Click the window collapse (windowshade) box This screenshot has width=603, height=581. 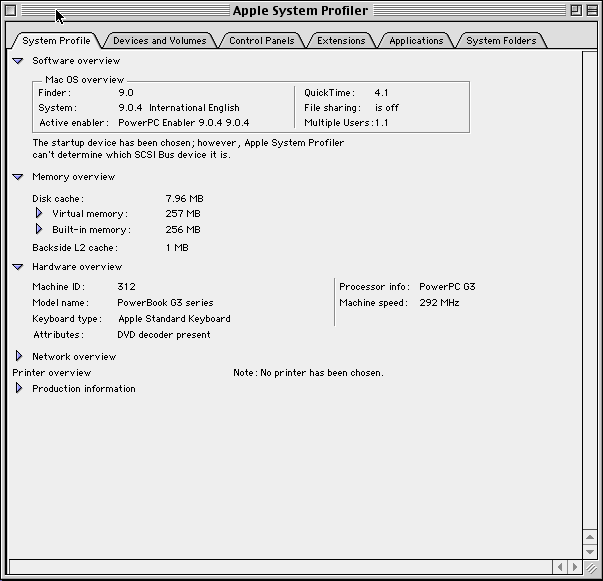[x=592, y=10]
